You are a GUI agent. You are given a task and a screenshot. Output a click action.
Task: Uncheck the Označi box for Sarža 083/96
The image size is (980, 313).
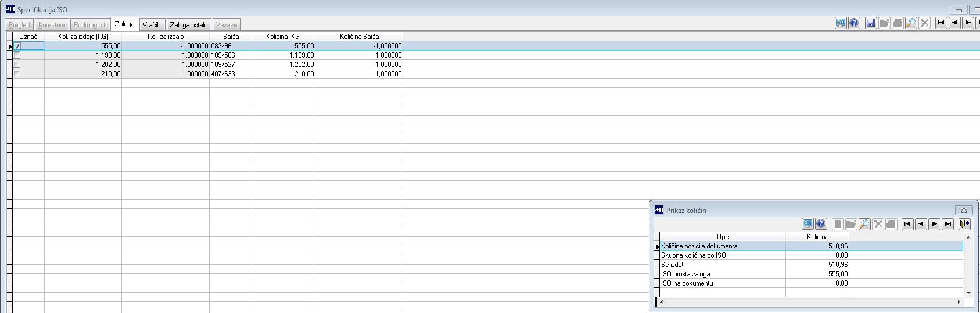pyautogui.click(x=17, y=46)
